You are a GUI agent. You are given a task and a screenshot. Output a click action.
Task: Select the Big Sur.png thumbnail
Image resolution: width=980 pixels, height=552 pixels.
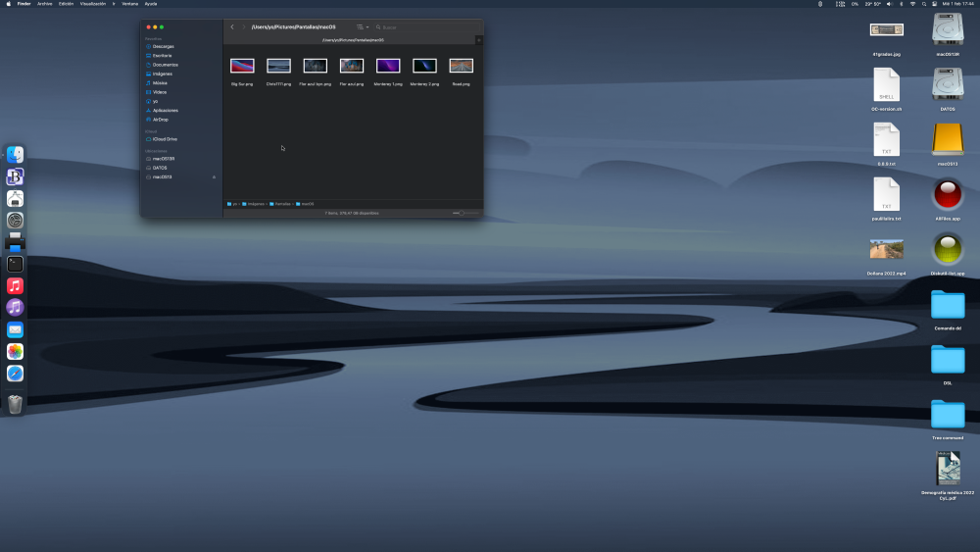click(x=242, y=66)
